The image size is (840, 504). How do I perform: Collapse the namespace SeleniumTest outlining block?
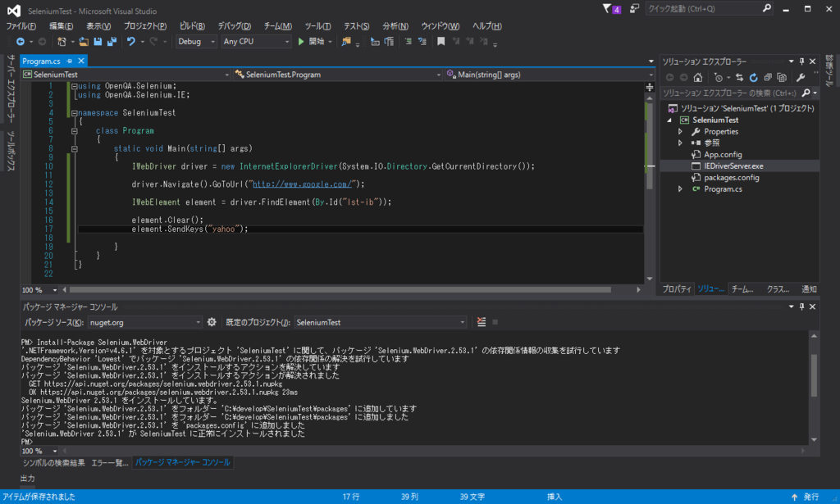click(x=75, y=113)
